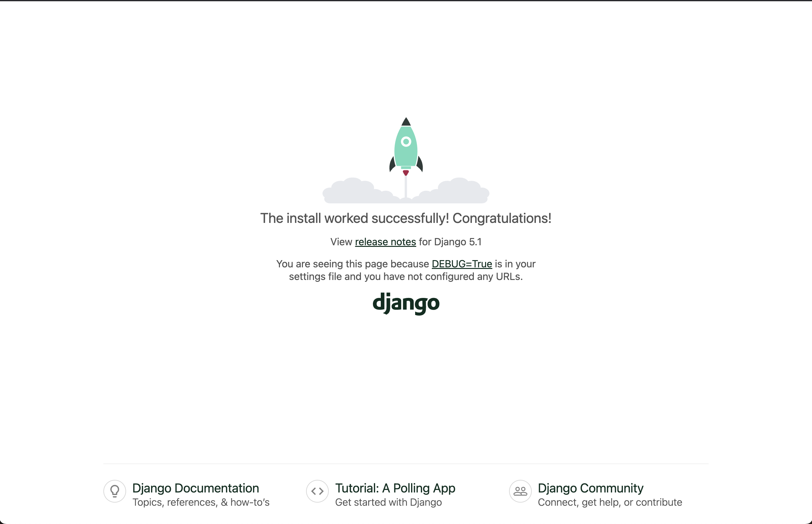Click 'Topics, references, & how-to's' subtitle

pos(201,502)
